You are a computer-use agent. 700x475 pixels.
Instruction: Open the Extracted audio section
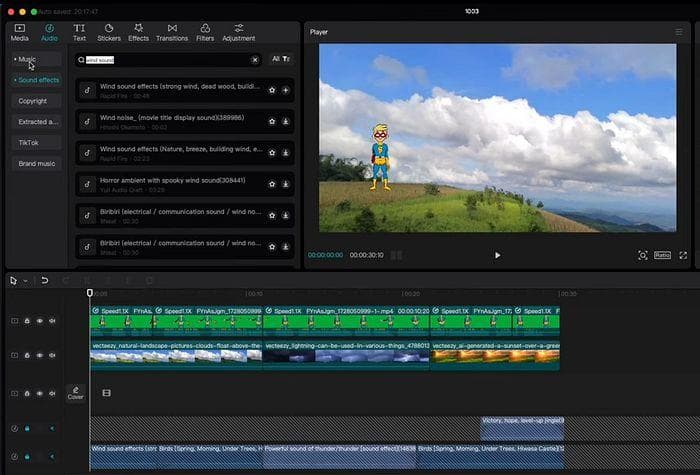[36, 121]
